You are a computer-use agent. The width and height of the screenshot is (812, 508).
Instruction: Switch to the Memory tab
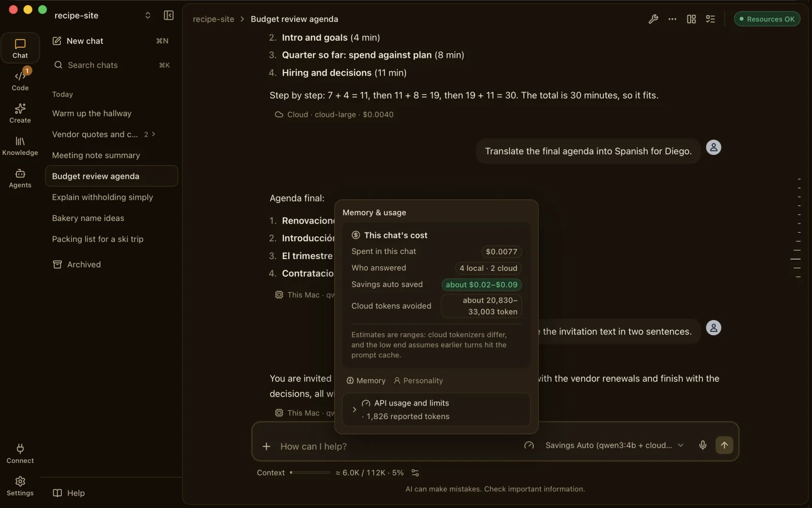click(x=366, y=380)
